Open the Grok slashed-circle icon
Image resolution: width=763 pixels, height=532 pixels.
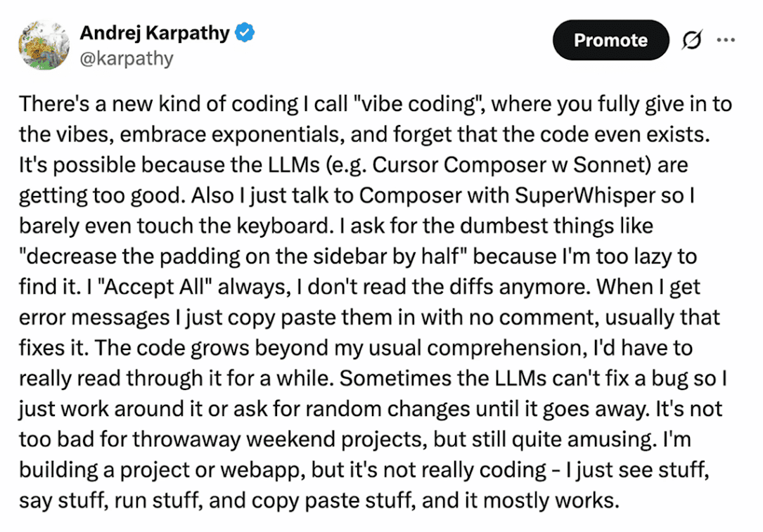point(691,41)
